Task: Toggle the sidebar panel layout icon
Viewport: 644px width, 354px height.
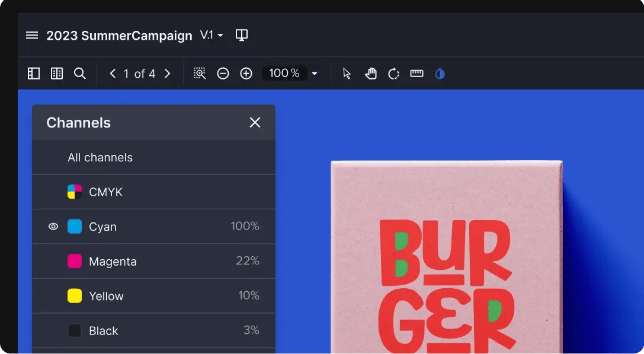Action: click(34, 74)
